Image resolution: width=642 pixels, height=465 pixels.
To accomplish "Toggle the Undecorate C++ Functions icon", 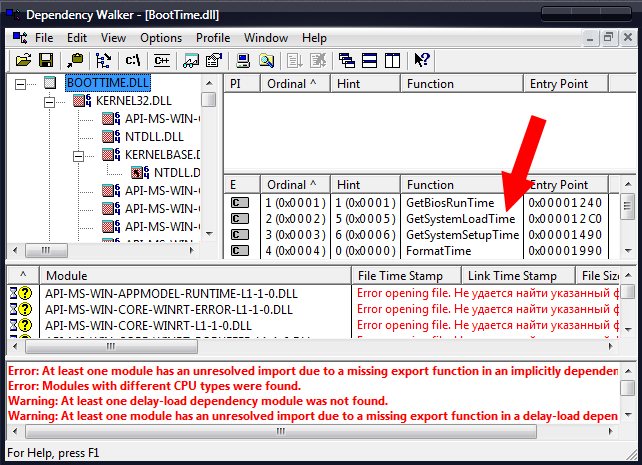I will [162, 61].
